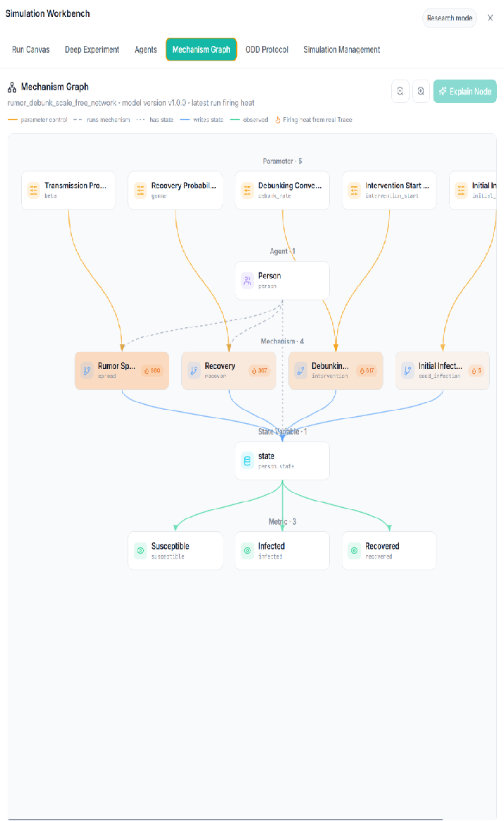Click the Debunking mechanism firing heat badge
The image size is (504, 821).
coord(367,371)
